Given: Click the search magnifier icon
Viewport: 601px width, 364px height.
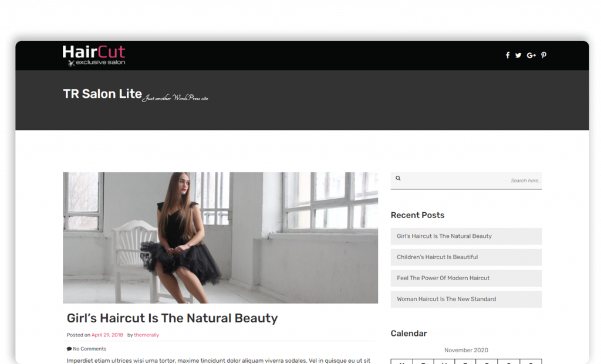Looking at the screenshot, I should (398, 178).
